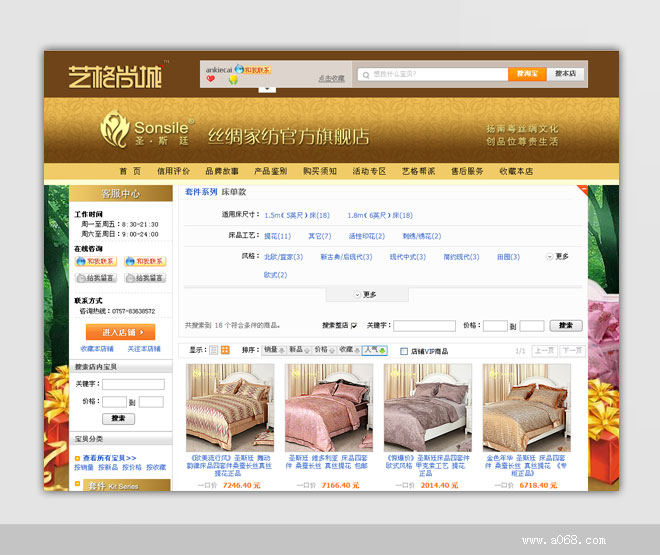Click the orange square icon beside 套件 Kit Series
This screenshot has width=660, height=555.
tap(77, 483)
